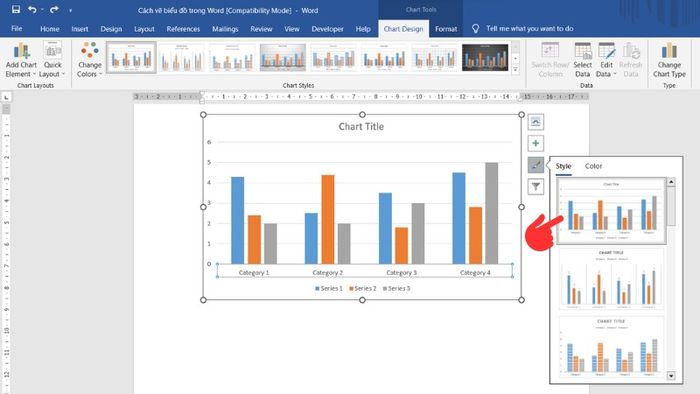This screenshot has height=394, width=700.
Task: Switch to the View tab
Action: pos(292,29)
